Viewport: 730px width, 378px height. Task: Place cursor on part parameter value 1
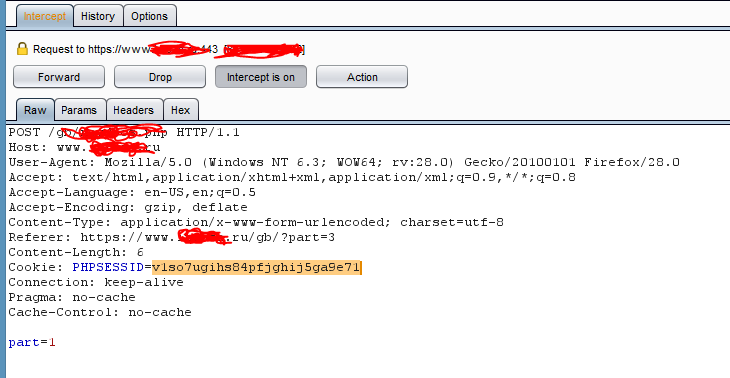coord(52,343)
